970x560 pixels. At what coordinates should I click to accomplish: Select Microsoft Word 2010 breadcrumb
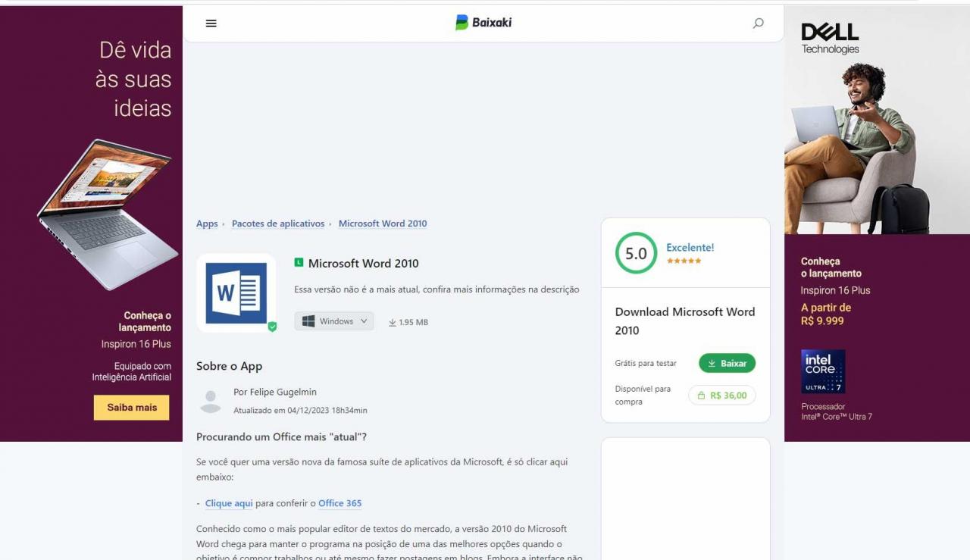[x=383, y=224]
